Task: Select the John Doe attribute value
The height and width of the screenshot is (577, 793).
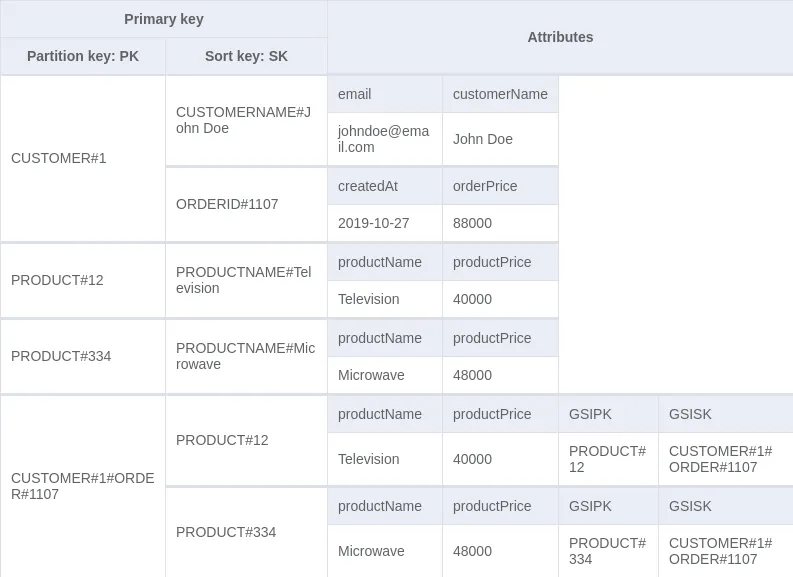Action: point(500,139)
